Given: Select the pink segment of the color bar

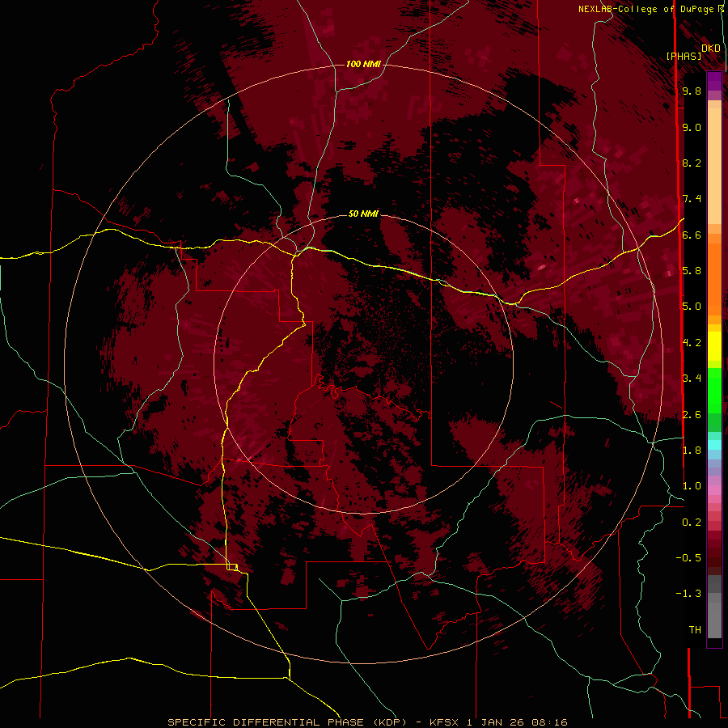Looking at the screenshot, I should click(x=714, y=490).
